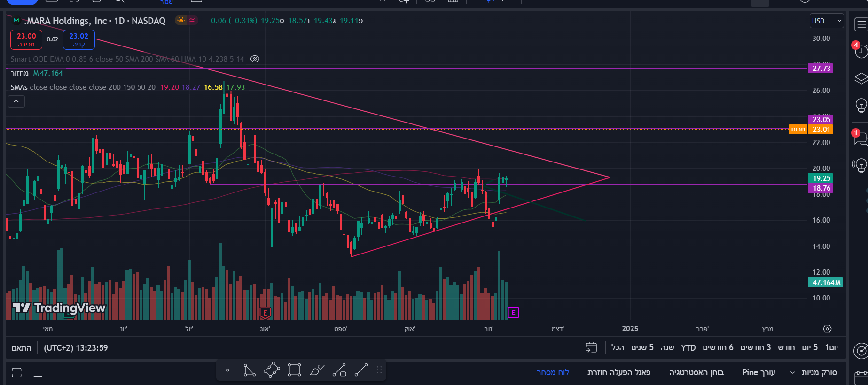This screenshot has height=385, width=868.
Task: Open the watchlist panel icon
Action: 861,24
